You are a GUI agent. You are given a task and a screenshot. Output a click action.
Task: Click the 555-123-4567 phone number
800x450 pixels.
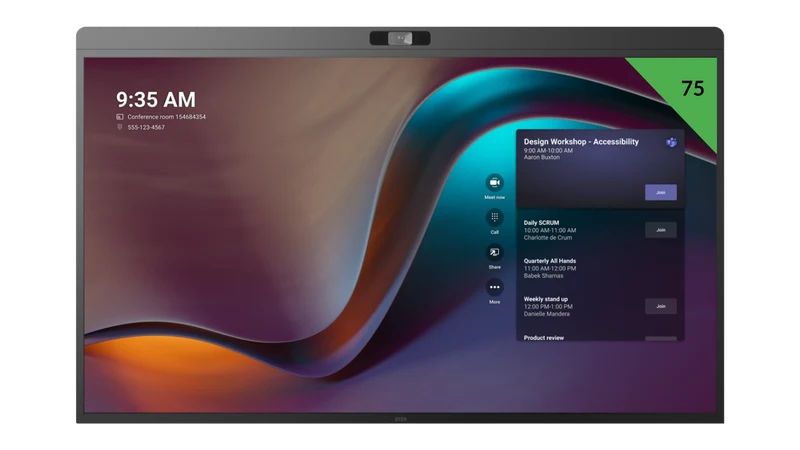tap(146, 128)
